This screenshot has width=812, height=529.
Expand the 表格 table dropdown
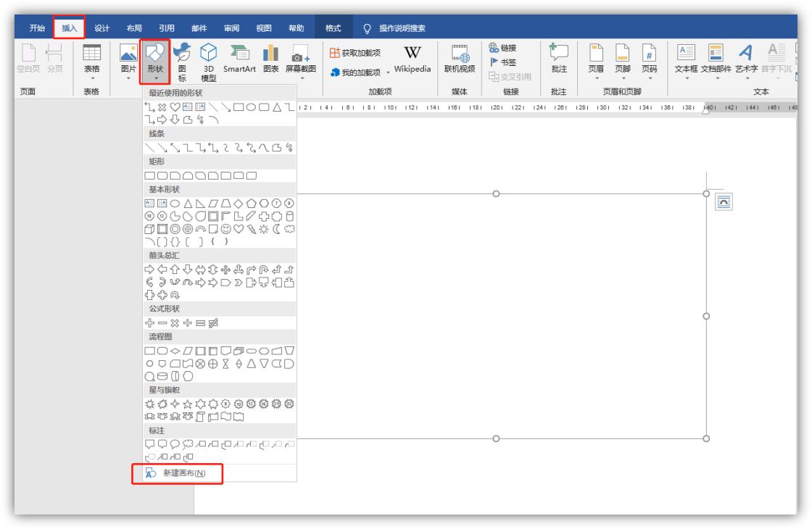click(x=91, y=75)
